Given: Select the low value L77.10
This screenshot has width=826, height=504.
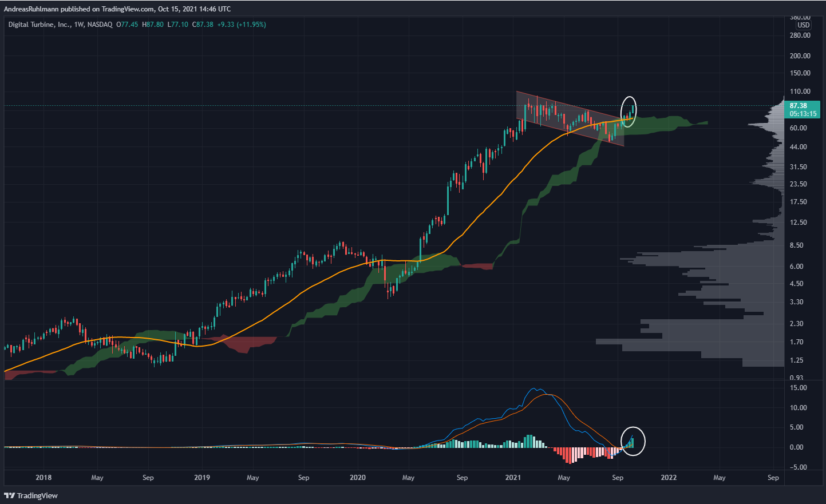Looking at the screenshot, I should (x=178, y=25).
